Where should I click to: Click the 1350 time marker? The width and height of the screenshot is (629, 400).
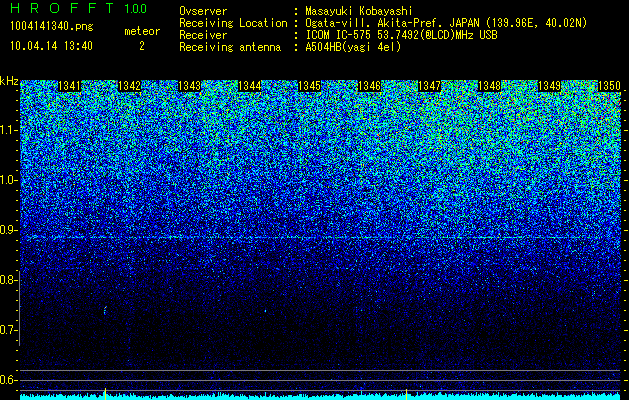(x=609, y=86)
